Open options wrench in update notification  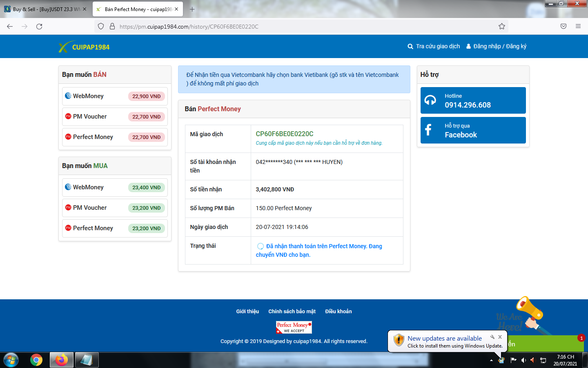click(492, 337)
